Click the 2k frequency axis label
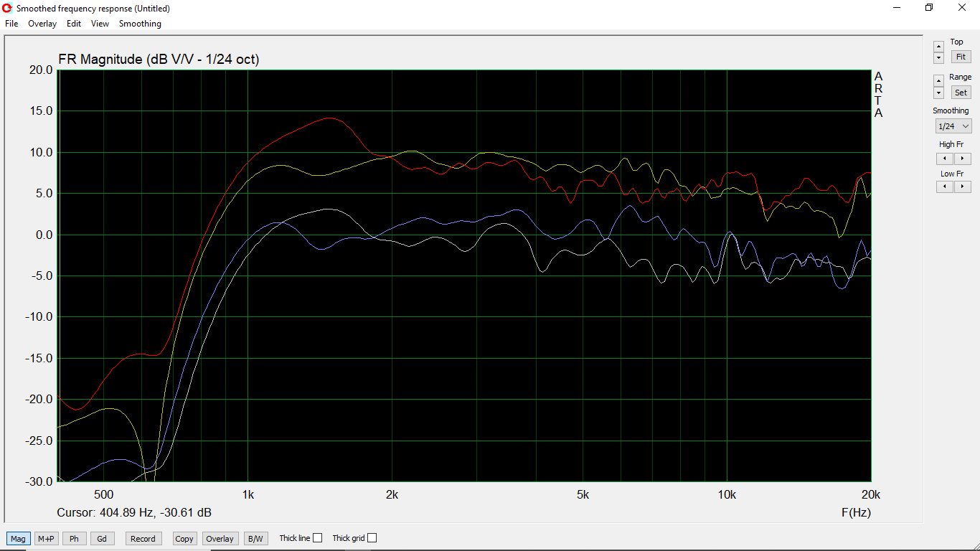 point(392,494)
